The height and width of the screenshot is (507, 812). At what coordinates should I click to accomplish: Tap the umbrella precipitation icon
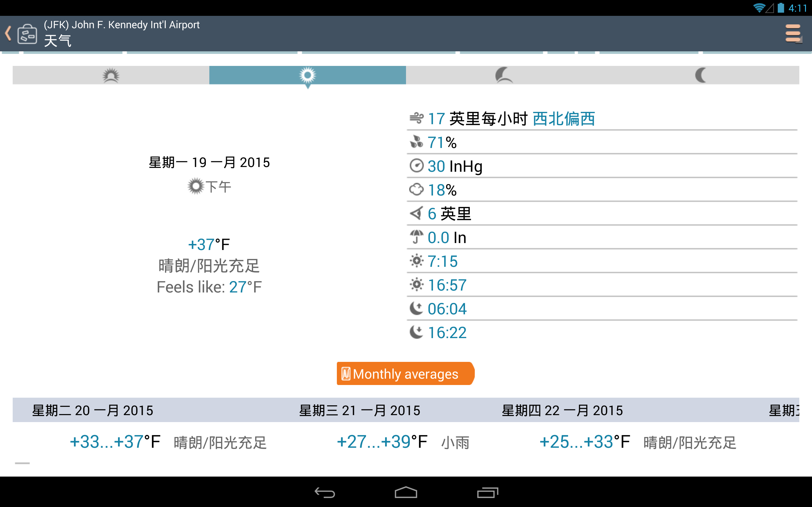[416, 237]
